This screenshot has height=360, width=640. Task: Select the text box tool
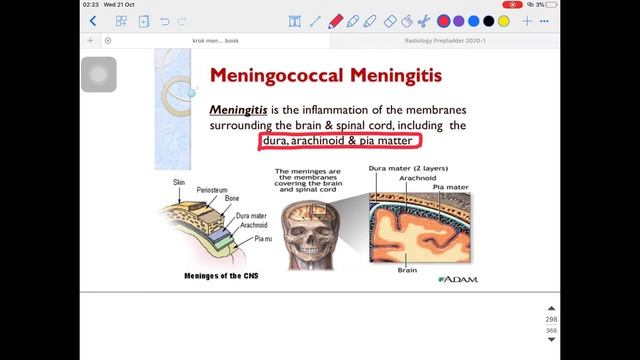[295, 21]
